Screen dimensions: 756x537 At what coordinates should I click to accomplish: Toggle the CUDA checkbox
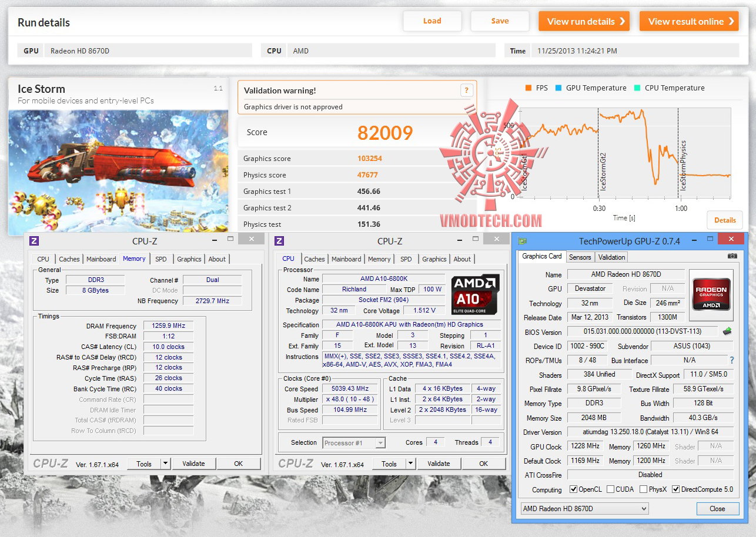[611, 489]
